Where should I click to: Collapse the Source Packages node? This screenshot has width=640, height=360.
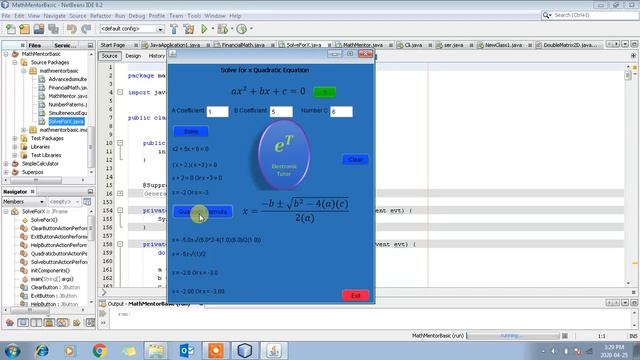pyautogui.click(x=15, y=62)
